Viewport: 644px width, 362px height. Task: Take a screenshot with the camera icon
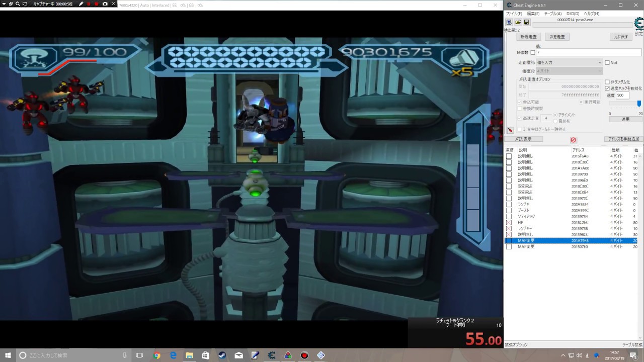105,4
